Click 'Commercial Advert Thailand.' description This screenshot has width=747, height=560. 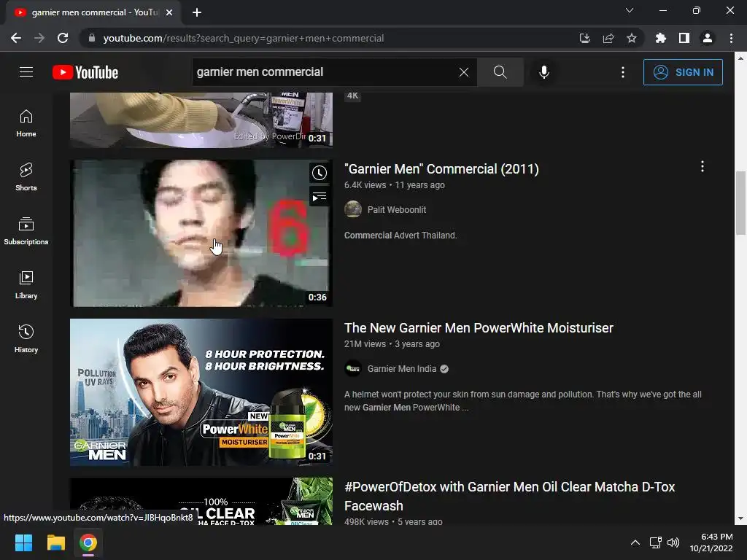400,236
